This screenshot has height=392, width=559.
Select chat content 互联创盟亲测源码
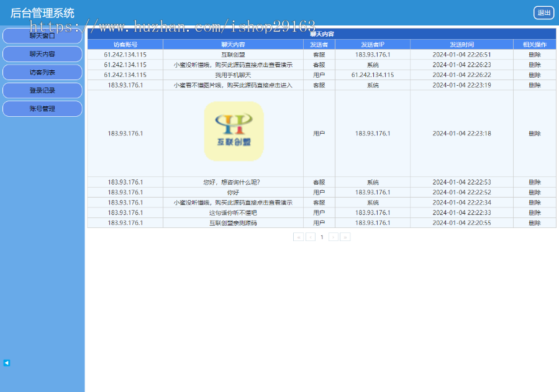233,223
